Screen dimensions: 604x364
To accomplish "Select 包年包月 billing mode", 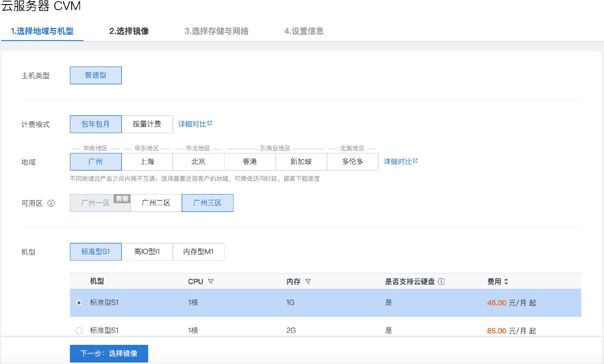I will coord(96,124).
